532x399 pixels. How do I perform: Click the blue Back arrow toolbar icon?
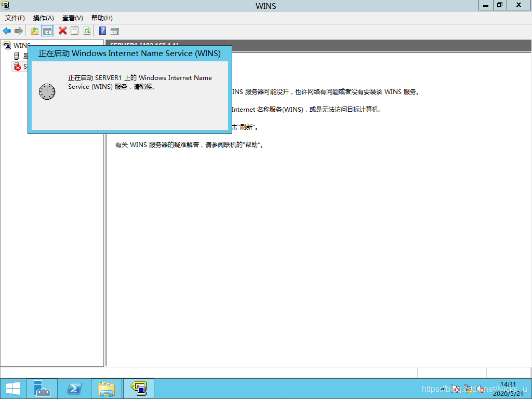7,31
